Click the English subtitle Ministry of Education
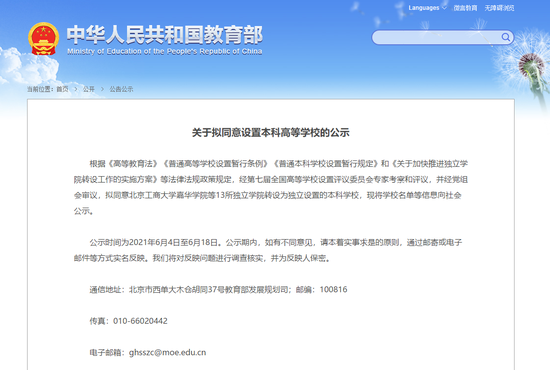The width and height of the screenshot is (550, 370). [165, 52]
